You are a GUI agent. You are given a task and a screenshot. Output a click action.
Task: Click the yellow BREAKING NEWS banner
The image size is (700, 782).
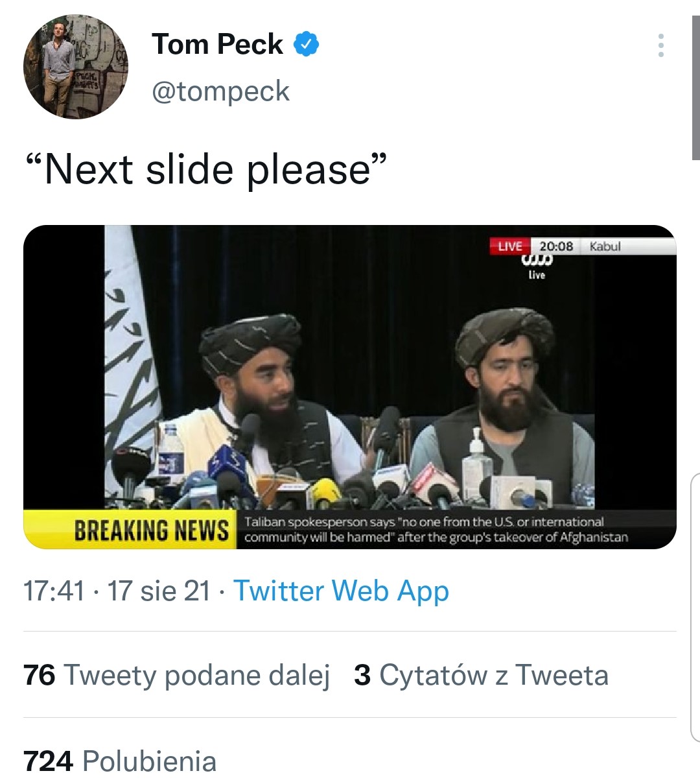tap(150, 530)
